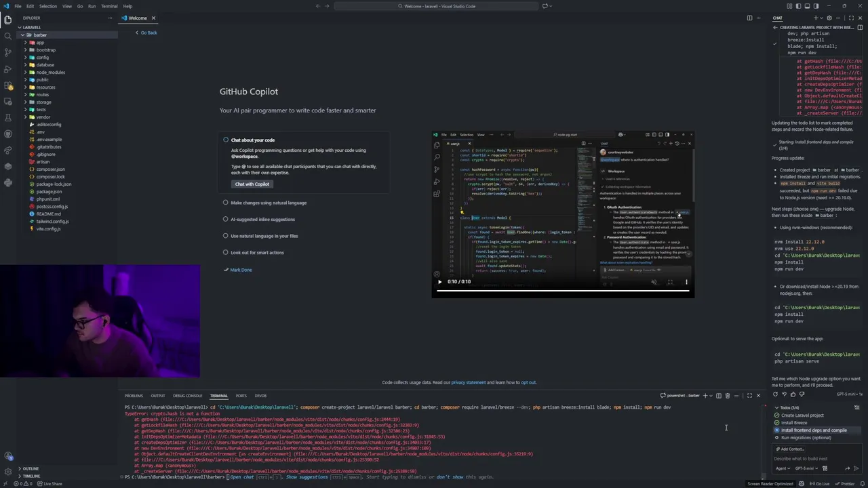
Task: Open Remote Explorer view in activity bar
Action: pos(8,102)
